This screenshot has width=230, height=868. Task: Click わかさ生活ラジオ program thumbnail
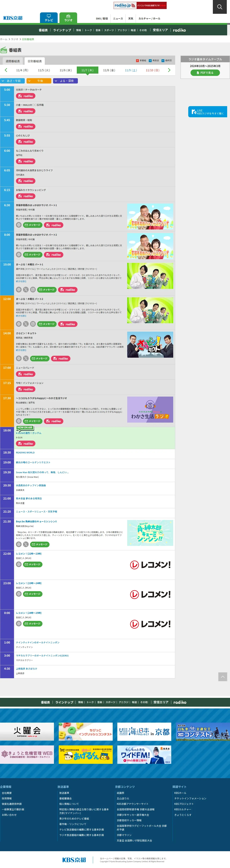coord(150,409)
